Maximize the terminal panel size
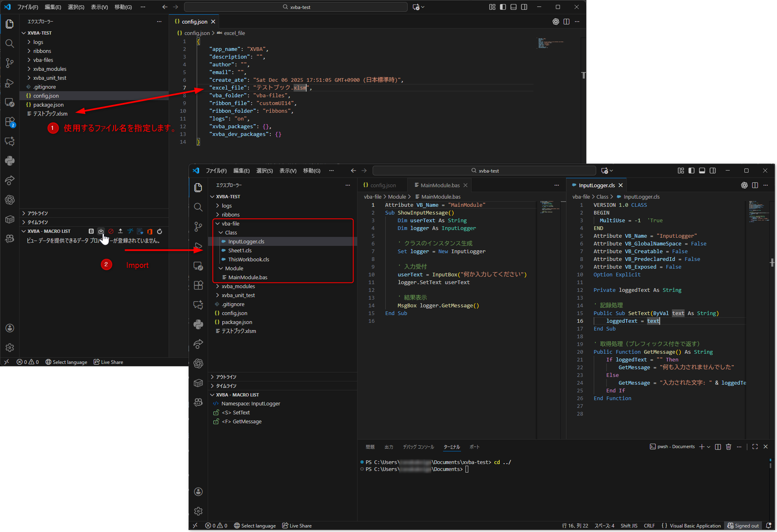The image size is (777, 532). 755,447
